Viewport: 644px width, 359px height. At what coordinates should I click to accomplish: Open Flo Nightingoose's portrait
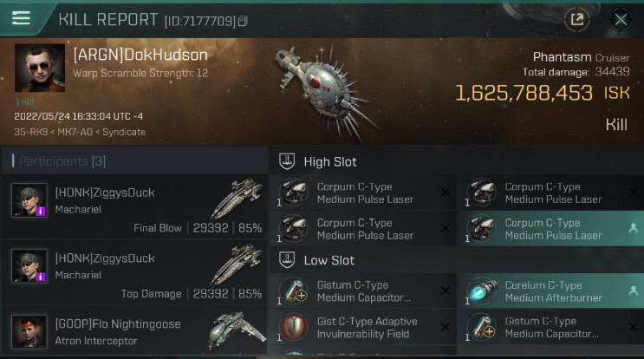coord(29,332)
